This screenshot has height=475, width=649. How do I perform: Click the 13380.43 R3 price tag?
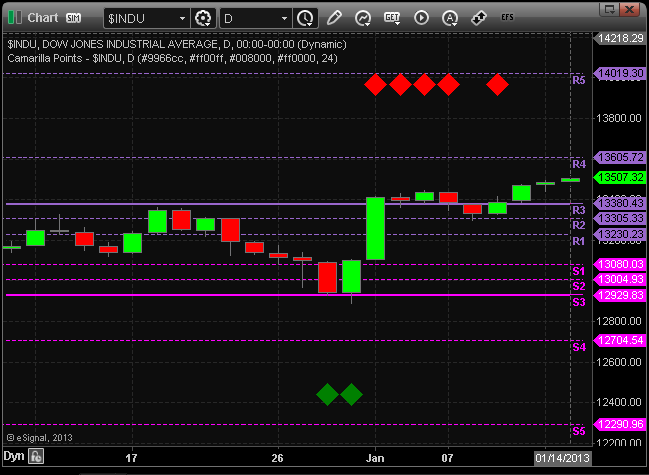click(x=620, y=203)
